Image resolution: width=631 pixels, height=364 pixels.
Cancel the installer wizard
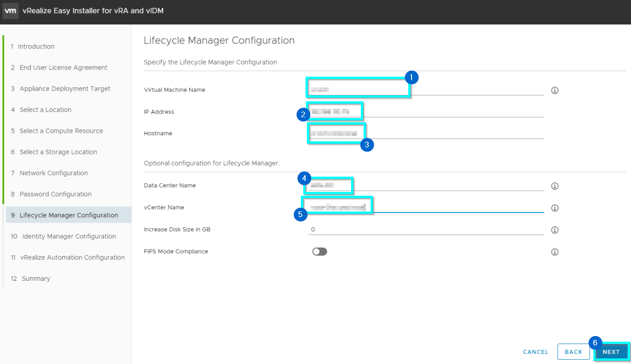pos(536,352)
